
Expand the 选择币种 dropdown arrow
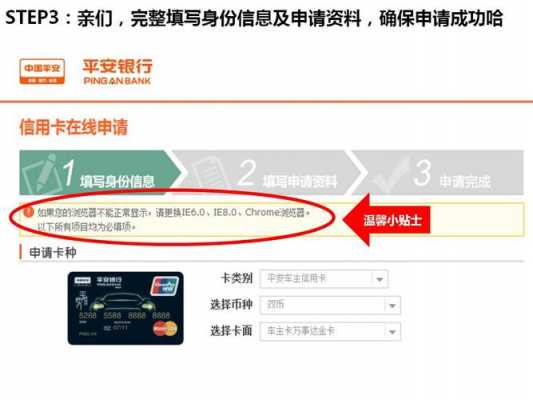[x=392, y=306]
